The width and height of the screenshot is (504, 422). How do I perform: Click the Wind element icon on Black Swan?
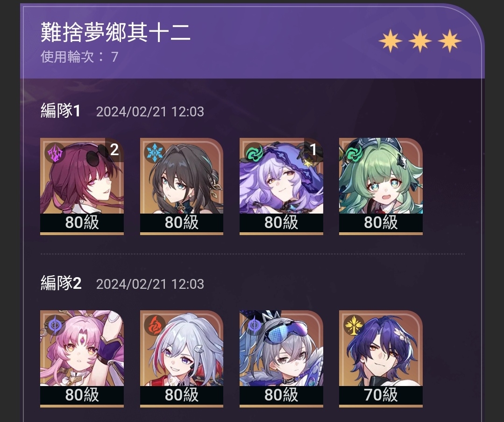tap(254, 153)
